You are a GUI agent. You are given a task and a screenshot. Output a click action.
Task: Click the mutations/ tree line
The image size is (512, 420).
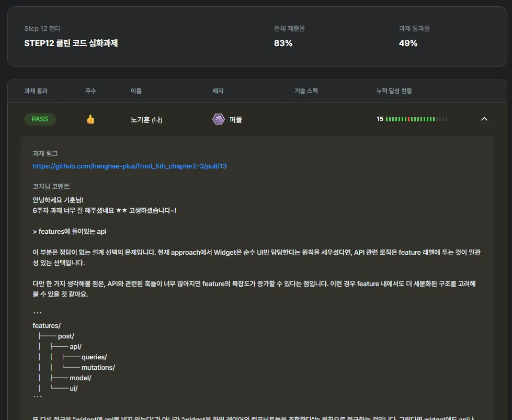98,367
